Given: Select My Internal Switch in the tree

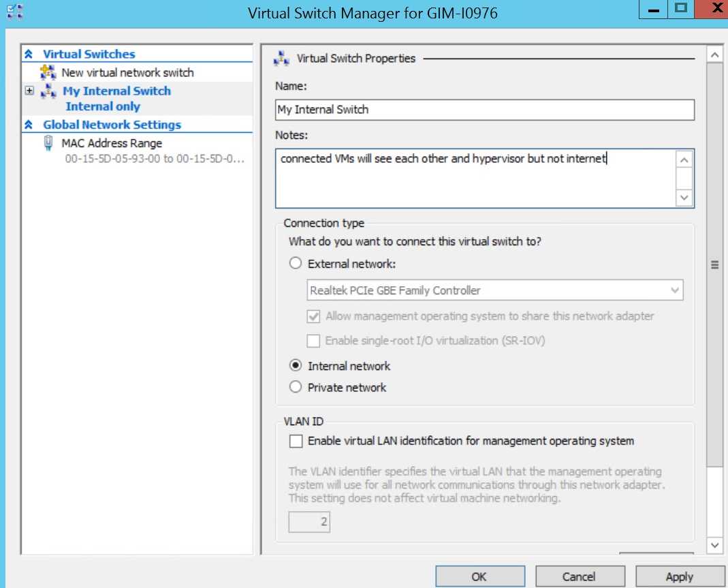Looking at the screenshot, I should pyautogui.click(x=116, y=91).
